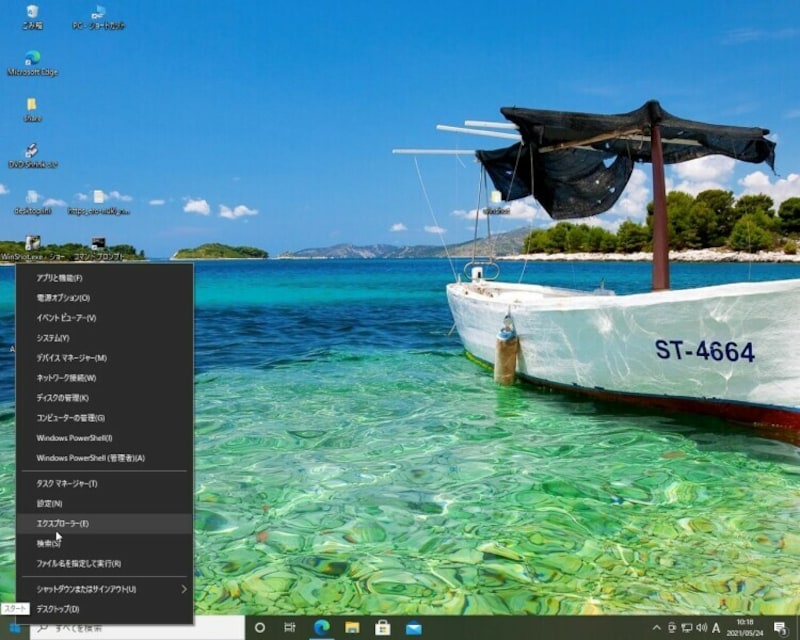
Task: Click the Cortana circle icon
Action: tap(260, 627)
